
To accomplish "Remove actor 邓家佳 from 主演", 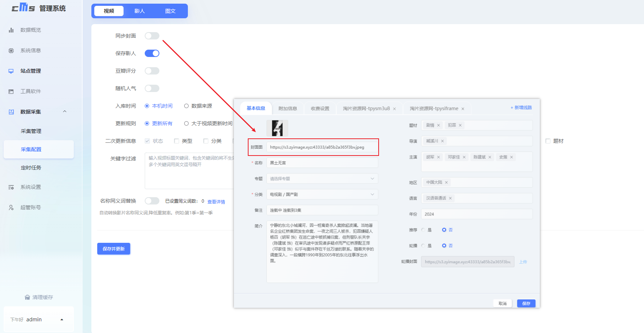I will tap(464, 157).
